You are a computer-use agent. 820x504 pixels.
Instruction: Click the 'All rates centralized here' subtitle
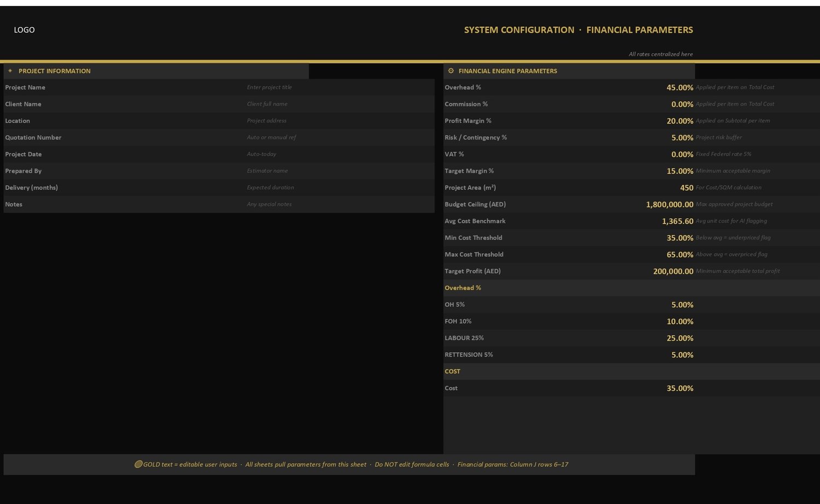point(660,54)
